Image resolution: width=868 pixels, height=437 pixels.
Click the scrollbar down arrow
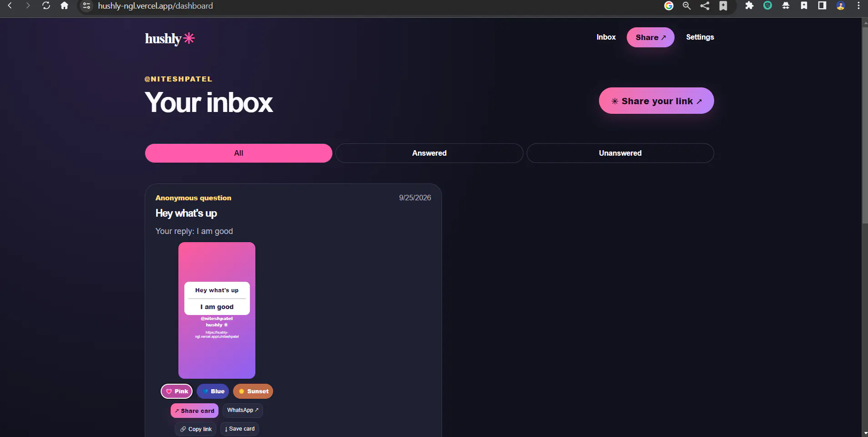[864, 433]
